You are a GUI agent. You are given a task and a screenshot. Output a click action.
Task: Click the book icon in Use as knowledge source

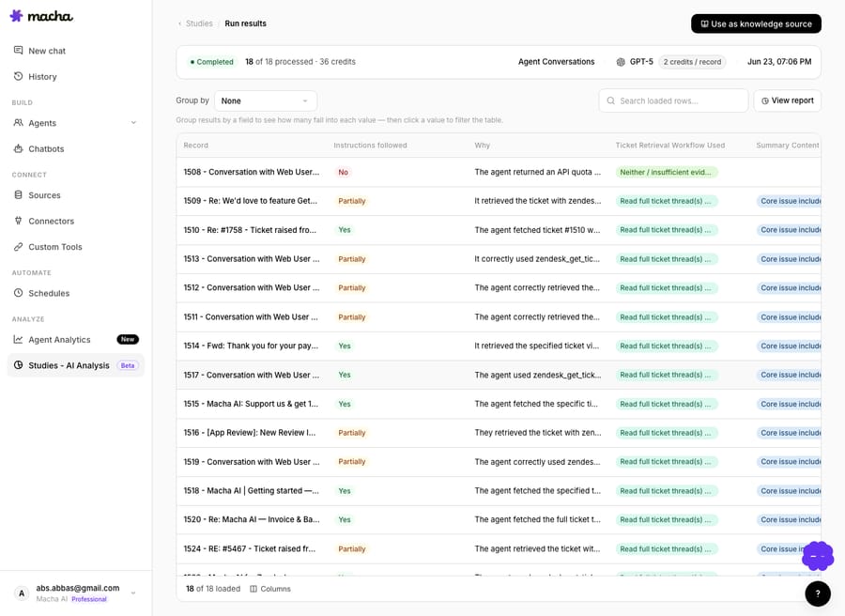pos(704,23)
